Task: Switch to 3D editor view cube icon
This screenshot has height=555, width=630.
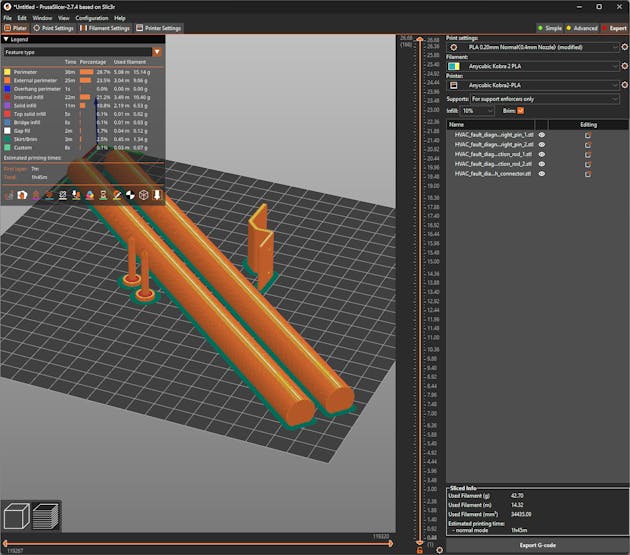Action: coord(16,515)
